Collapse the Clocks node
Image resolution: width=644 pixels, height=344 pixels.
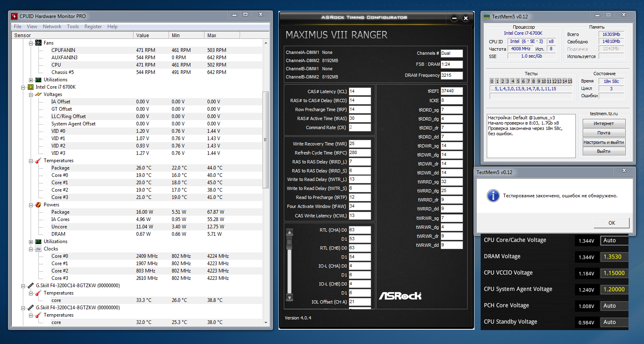[x=31, y=249]
